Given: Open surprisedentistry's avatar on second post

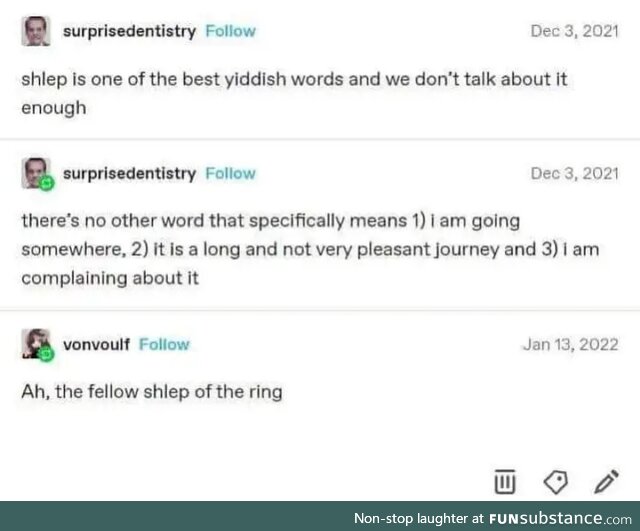Looking at the screenshot, I should tap(36, 173).
